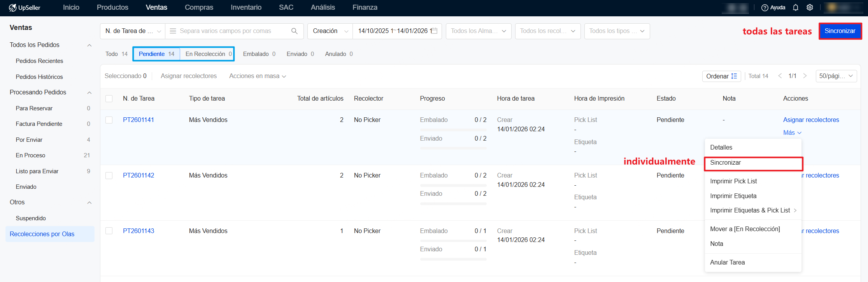This screenshot has height=282, width=868.
Task: Open task link PT2601143
Action: 139,231
